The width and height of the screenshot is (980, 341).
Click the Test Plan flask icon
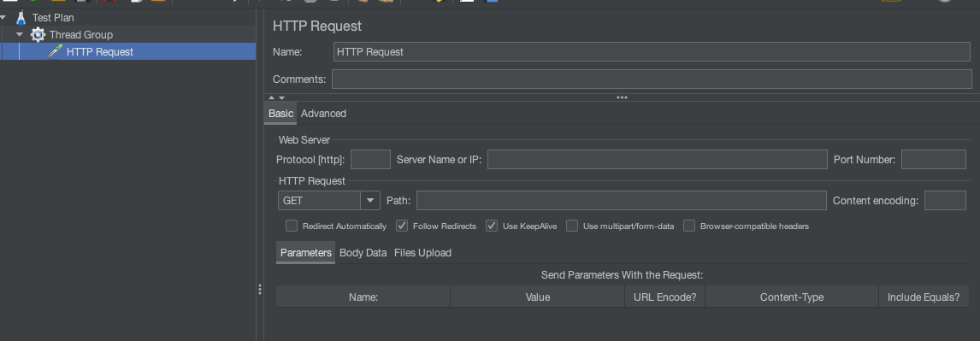click(21, 17)
